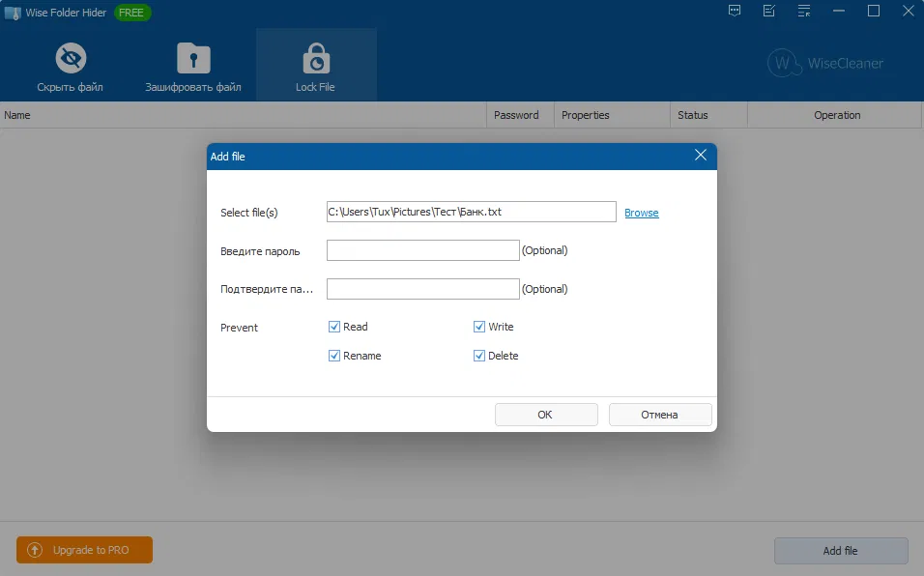Click the Add file button at bottom
Image resolution: width=924 pixels, height=576 pixels.
pos(841,551)
